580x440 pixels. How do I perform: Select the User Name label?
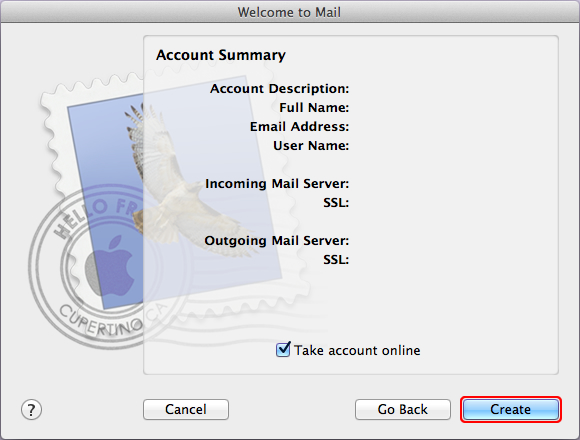(311, 146)
